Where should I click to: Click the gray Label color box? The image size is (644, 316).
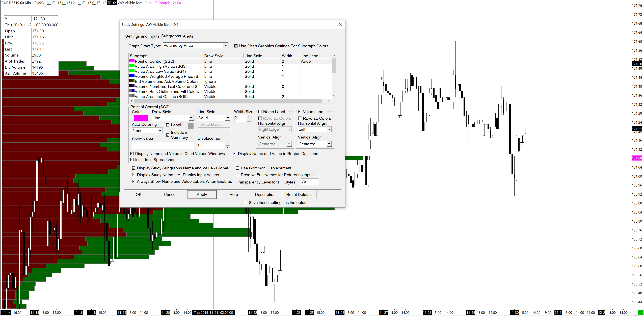point(191,125)
